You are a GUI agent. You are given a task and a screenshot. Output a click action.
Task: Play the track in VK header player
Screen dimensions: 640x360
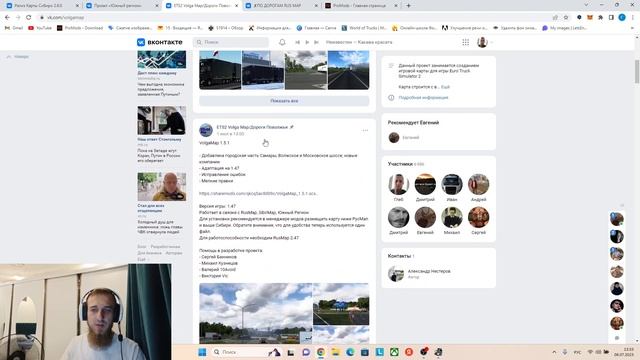pyautogui.click(x=307, y=42)
